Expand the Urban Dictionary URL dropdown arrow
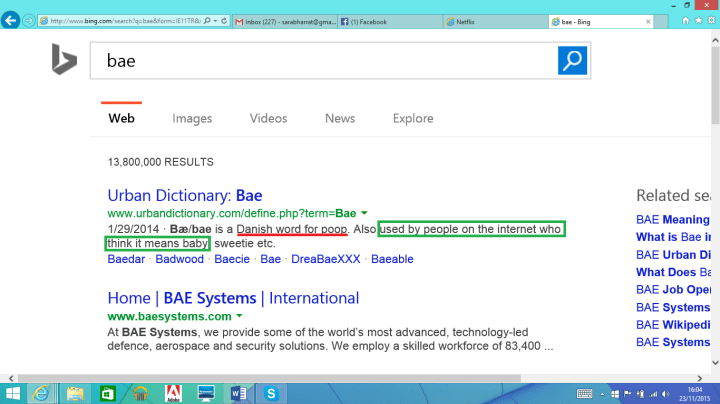 pos(365,213)
